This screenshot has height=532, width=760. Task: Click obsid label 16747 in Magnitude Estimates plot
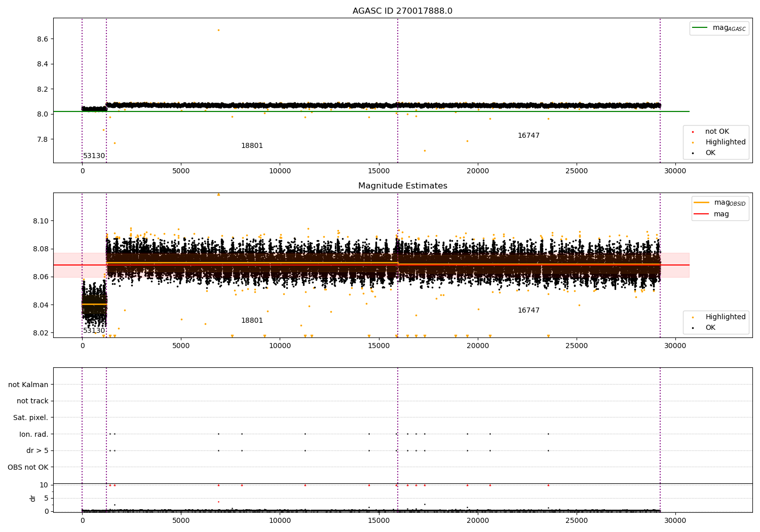(528, 311)
